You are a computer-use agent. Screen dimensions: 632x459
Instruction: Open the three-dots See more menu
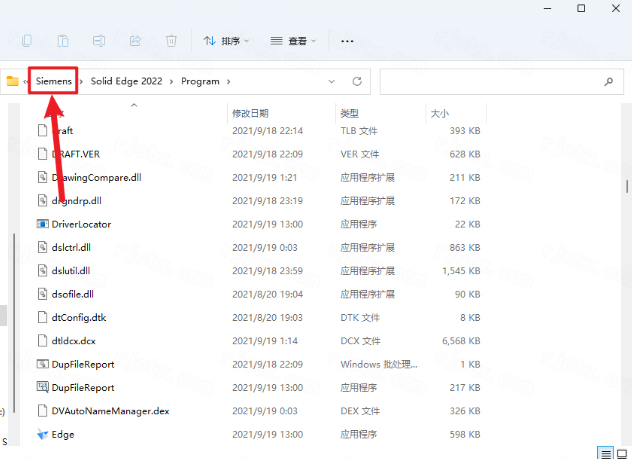[347, 41]
